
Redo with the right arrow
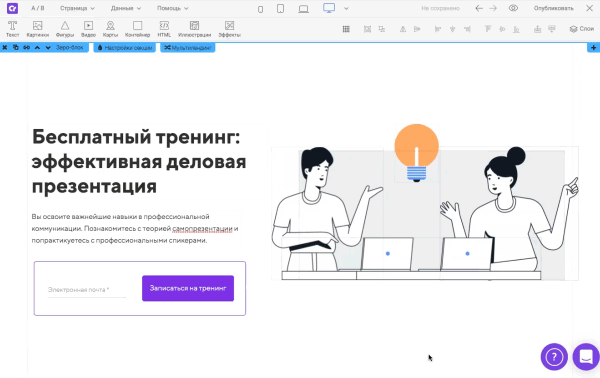coord(493,8)
